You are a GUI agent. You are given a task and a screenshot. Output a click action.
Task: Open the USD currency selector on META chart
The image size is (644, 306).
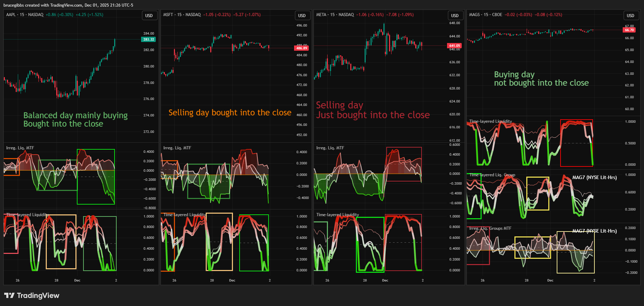(x=455, y=15)
